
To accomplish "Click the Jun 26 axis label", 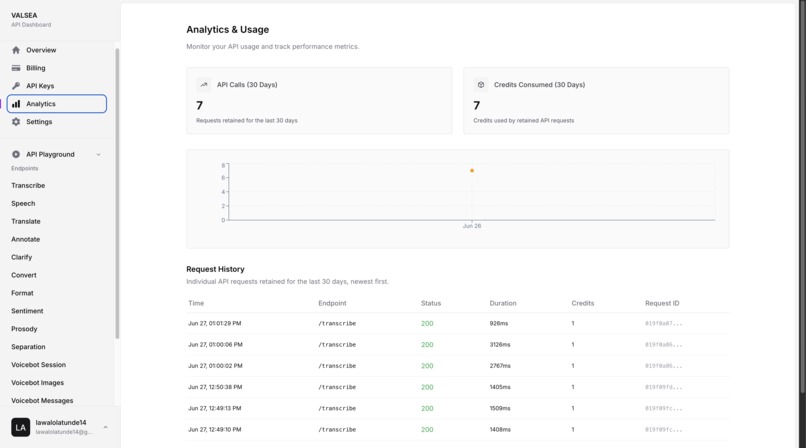I will 472,226.
